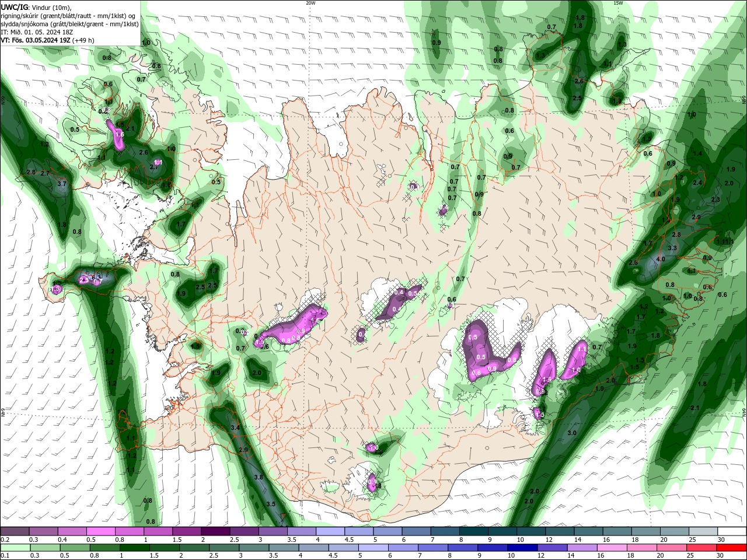Pick the dark teal 8 snow legend swatch

pos(473,531)
